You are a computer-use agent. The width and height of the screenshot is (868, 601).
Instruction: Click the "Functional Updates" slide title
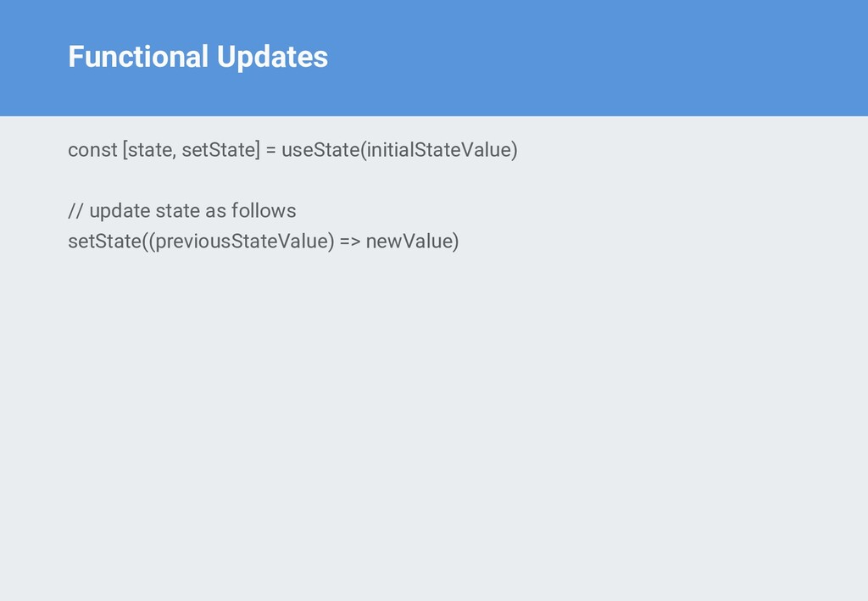[x=198, y=57]
